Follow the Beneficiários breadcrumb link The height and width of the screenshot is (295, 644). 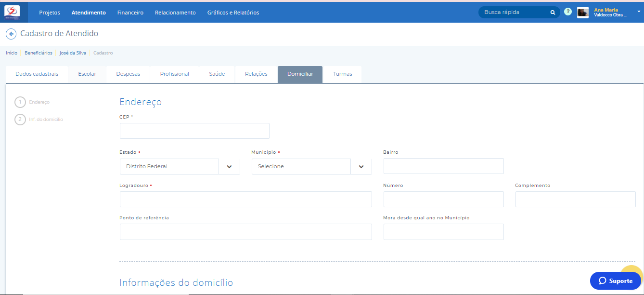39,53
